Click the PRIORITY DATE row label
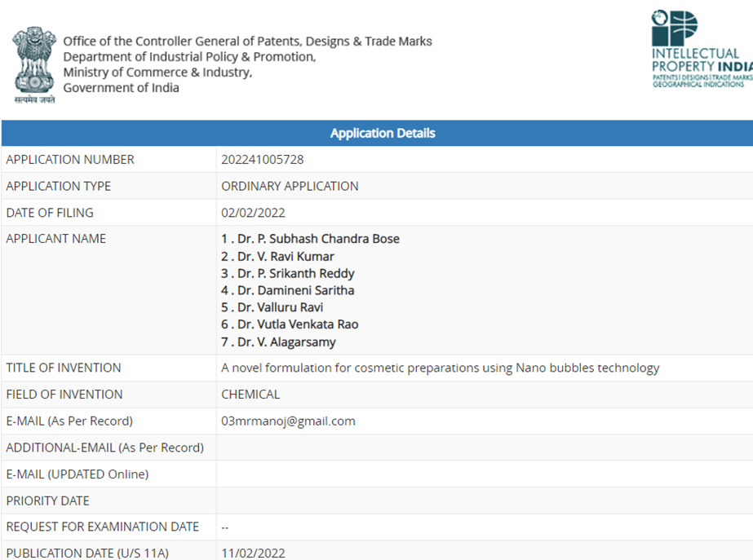753x560 pixels. coord(47,500)
